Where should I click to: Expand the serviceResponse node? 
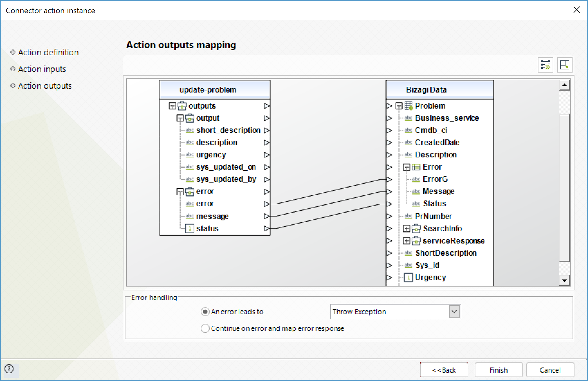coord(407,241)
